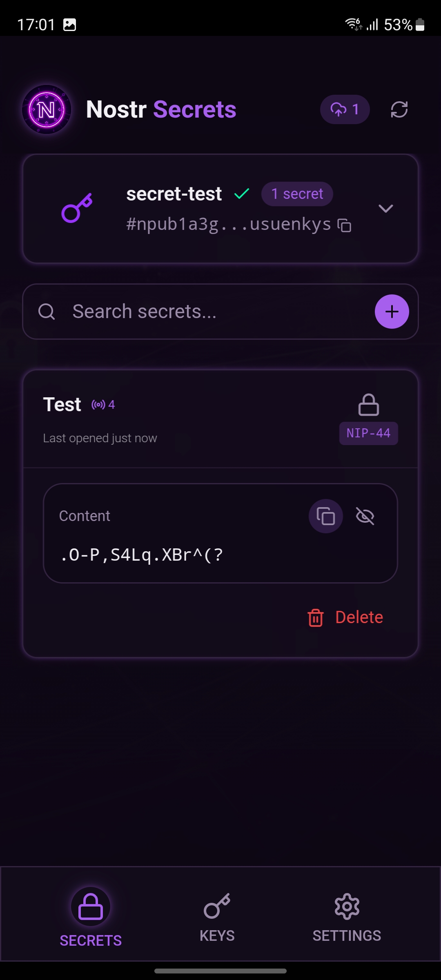Tap the cloud upload pending badge
The image size is (441, 980).
point(345,109)
